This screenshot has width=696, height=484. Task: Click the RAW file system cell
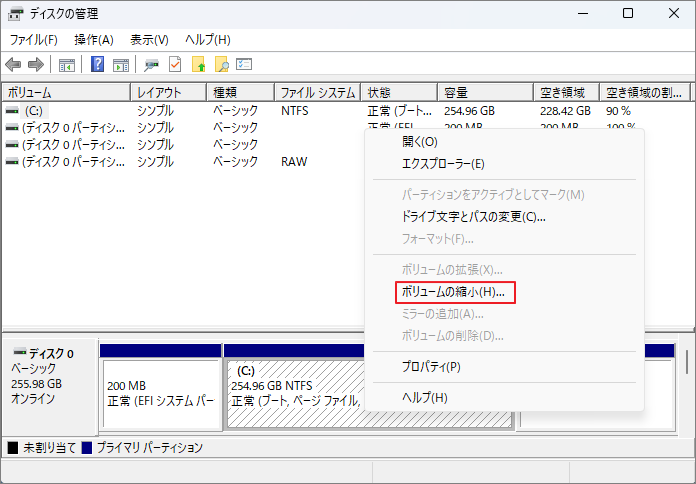294,162
